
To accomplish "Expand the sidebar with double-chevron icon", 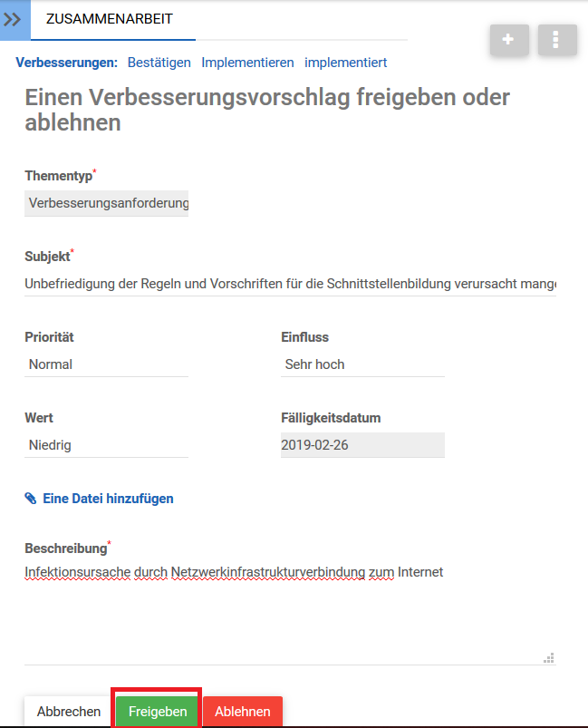I will coord(14,19).
